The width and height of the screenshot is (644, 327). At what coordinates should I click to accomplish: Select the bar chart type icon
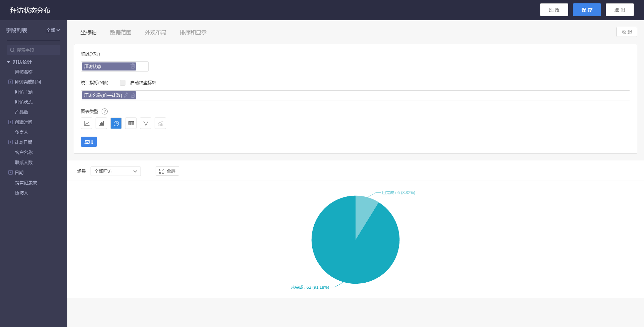(x=101, y=123)
